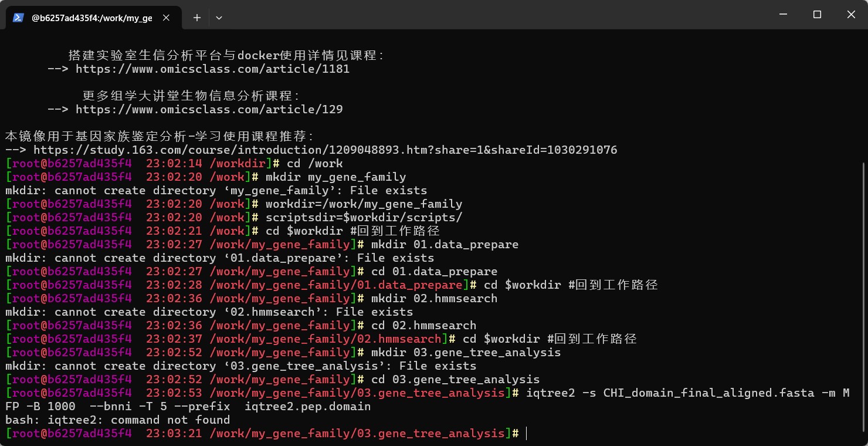Open the new tab dropdown chevron menu
This screenshot has height=446, width=868.
(219, 18)
